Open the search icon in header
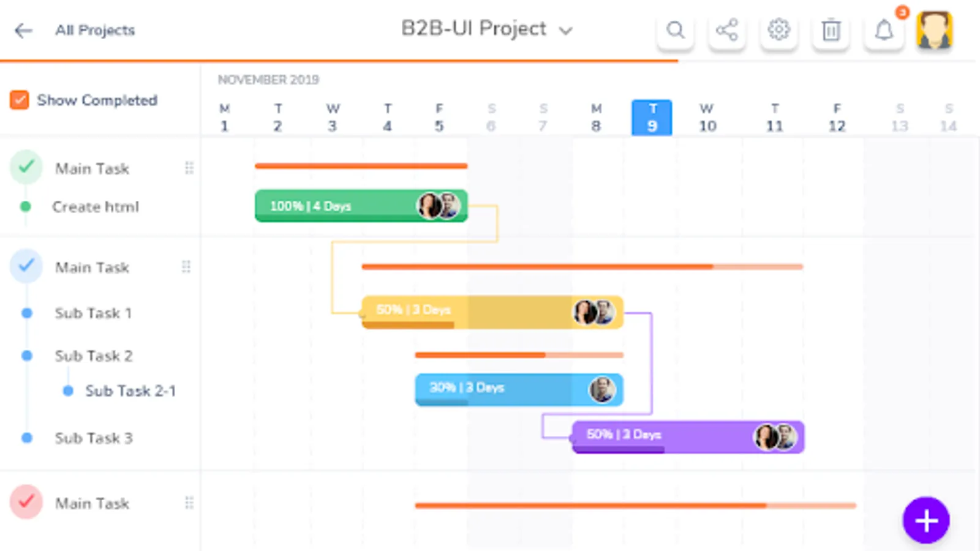980x551 pixels. [x=675, y=30]
